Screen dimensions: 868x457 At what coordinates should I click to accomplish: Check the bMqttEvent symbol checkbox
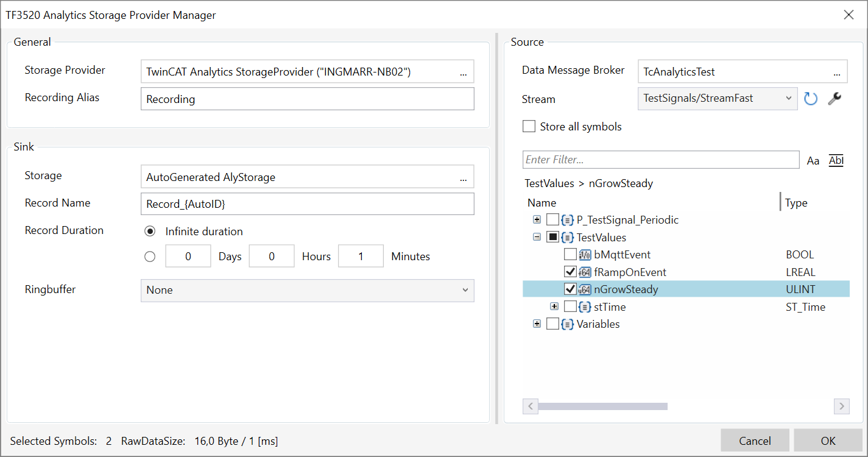[x=570, y=255]
